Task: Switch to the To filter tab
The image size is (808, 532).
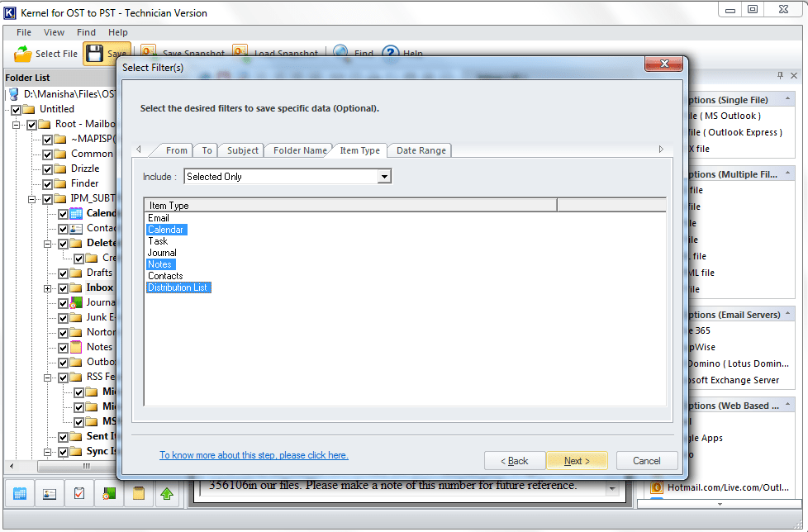Action: (x=207, y=150)
